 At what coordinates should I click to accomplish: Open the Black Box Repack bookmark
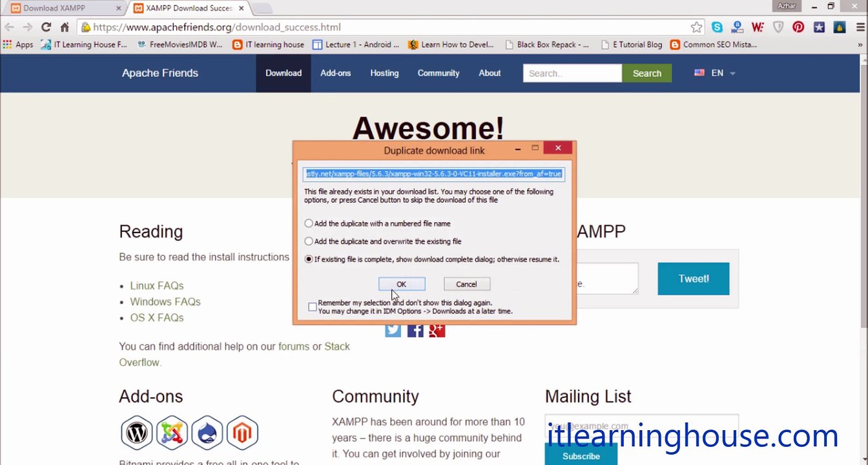click(x=547, y=45)
